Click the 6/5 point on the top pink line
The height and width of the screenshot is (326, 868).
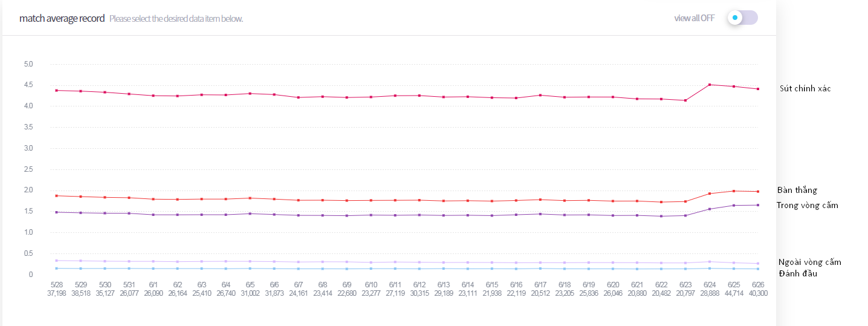(x=250, y=93)
